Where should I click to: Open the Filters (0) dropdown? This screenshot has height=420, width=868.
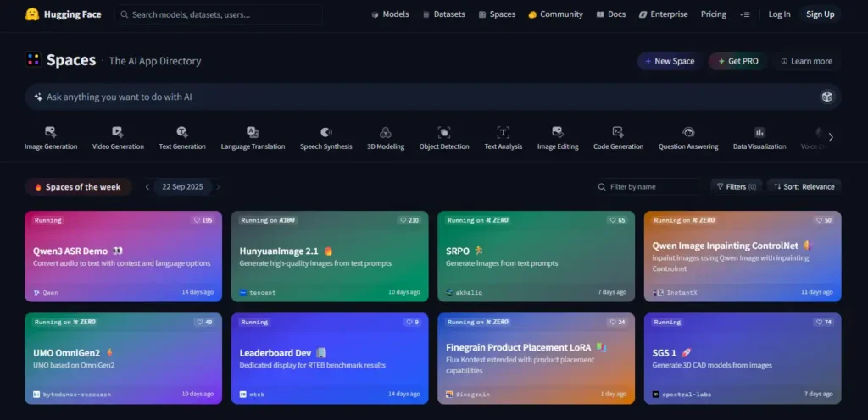coord(737,187)
